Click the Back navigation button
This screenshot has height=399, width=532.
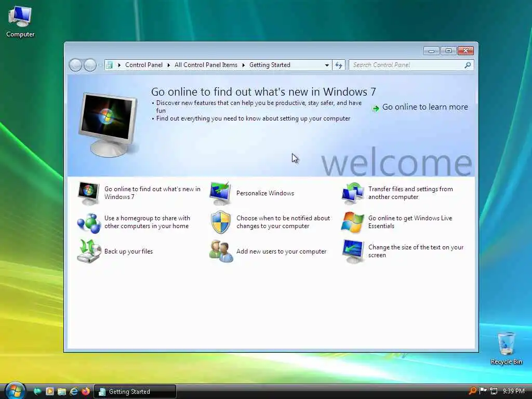tap(75, 65)
